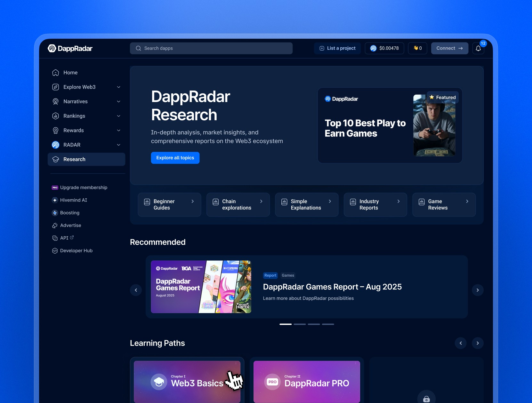Click the Industry Reports chart icon
This screenshot has width=532, height=403.
pos(353,202)
